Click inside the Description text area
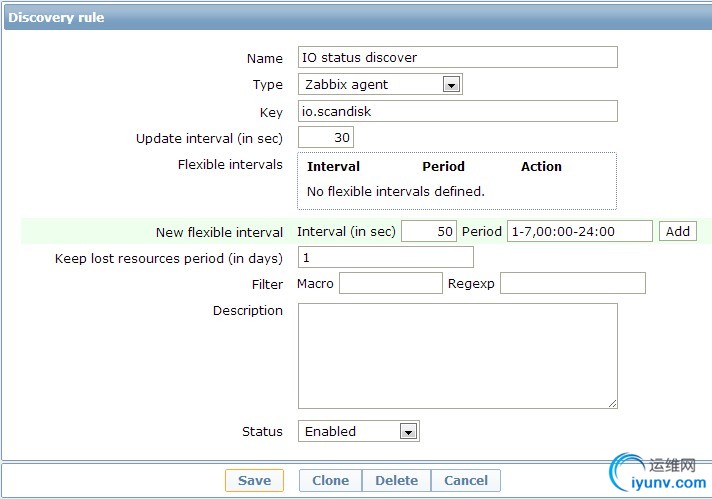This screenshot has width=712, height=499. tap(458, 356)
